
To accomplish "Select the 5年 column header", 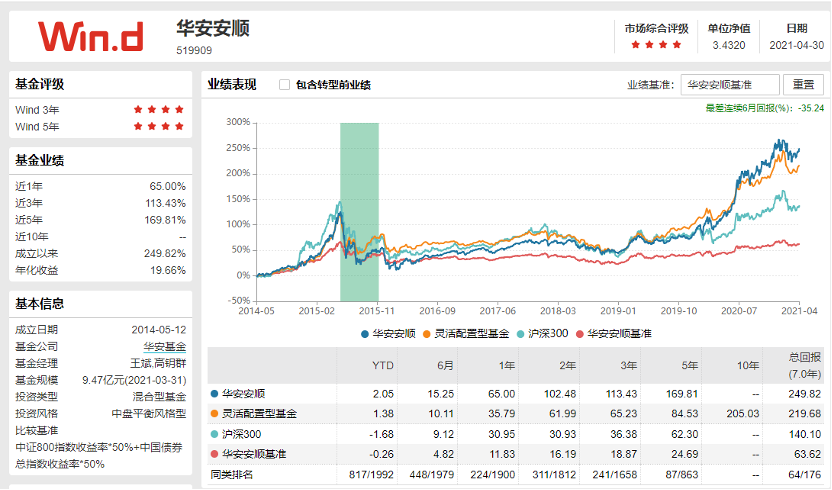I will pyautogui.click(x=689, y=365).
